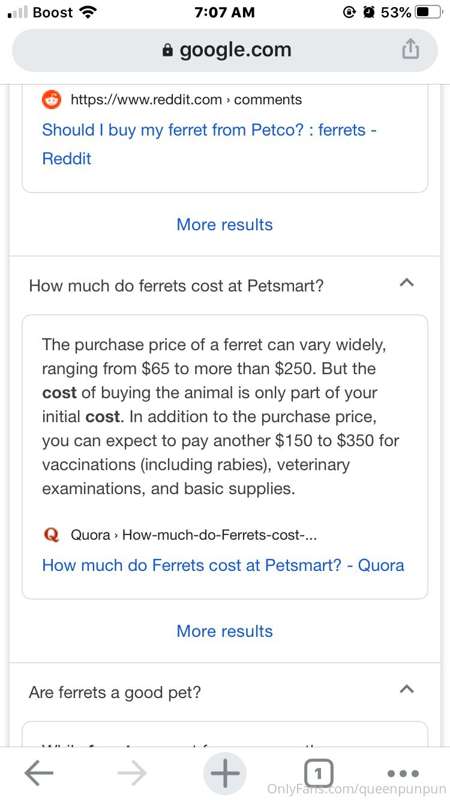Tap the ferret purchase price answer text
Screen dimensions: 450x800
pyautogui.click(x=220, y=416)
